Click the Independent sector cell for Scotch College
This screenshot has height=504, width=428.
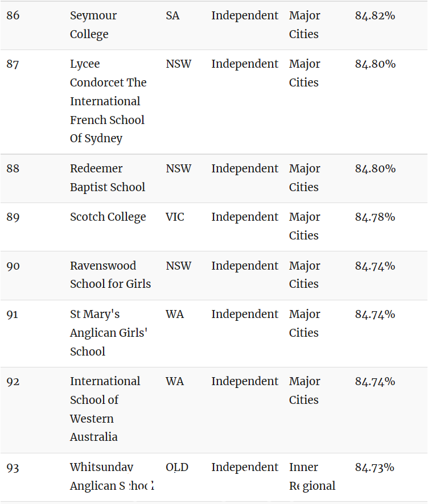coord(245,217)
